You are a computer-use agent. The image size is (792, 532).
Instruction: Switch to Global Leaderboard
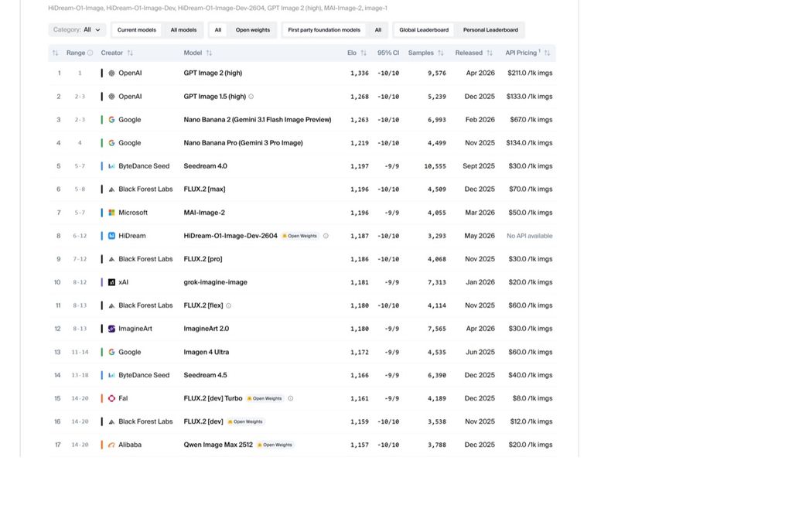[x=424, y=30]
